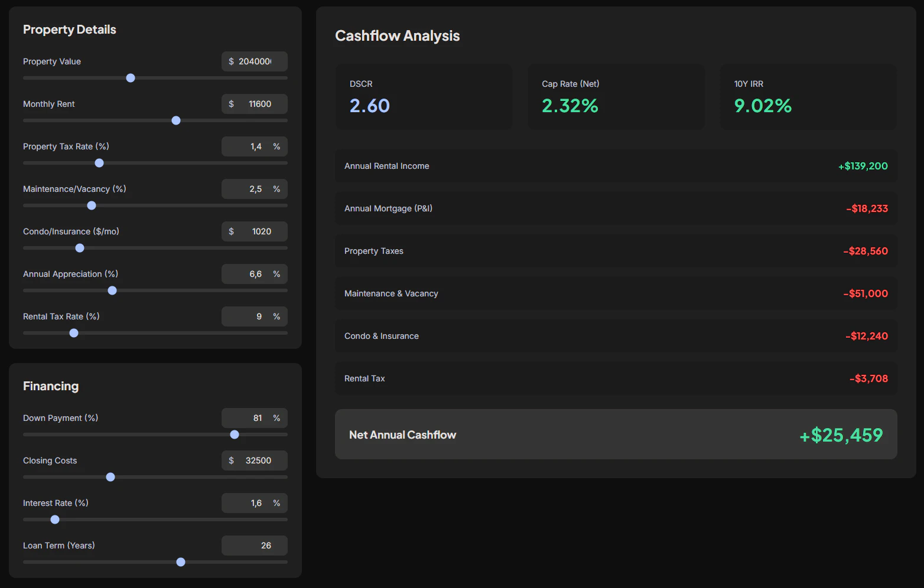Select the Closing Costs slider handle

110,477
